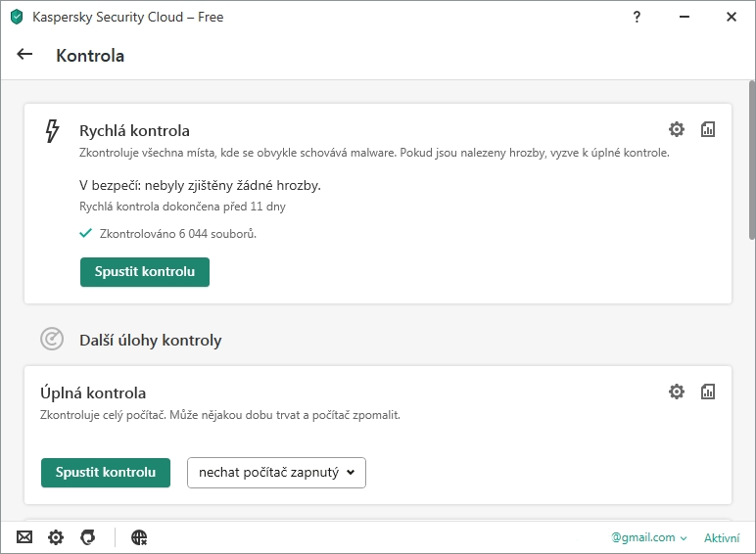The height and width of the screenshot is (554, 756).
Task: Open application settings gear in bottom bar
Action: (x=56, y=537)
